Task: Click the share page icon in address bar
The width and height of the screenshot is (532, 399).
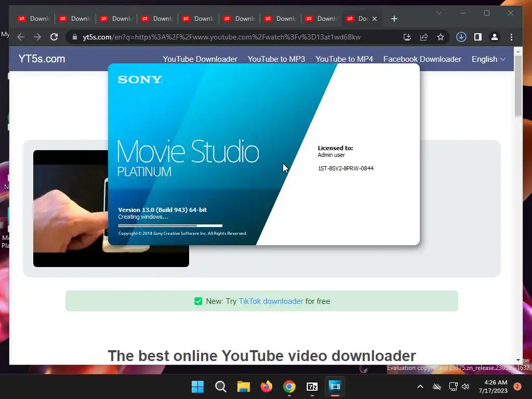Action: coord(424,37)
